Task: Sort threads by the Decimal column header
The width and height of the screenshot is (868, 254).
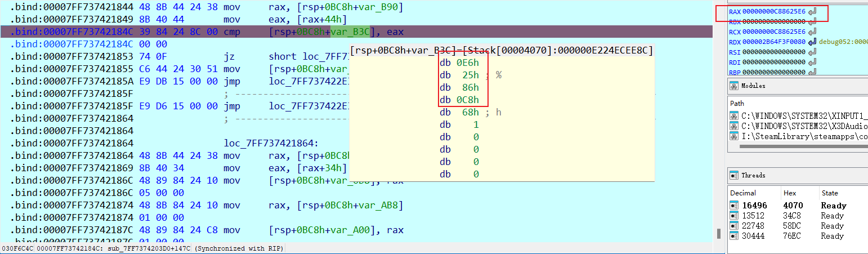Action: 743,193
